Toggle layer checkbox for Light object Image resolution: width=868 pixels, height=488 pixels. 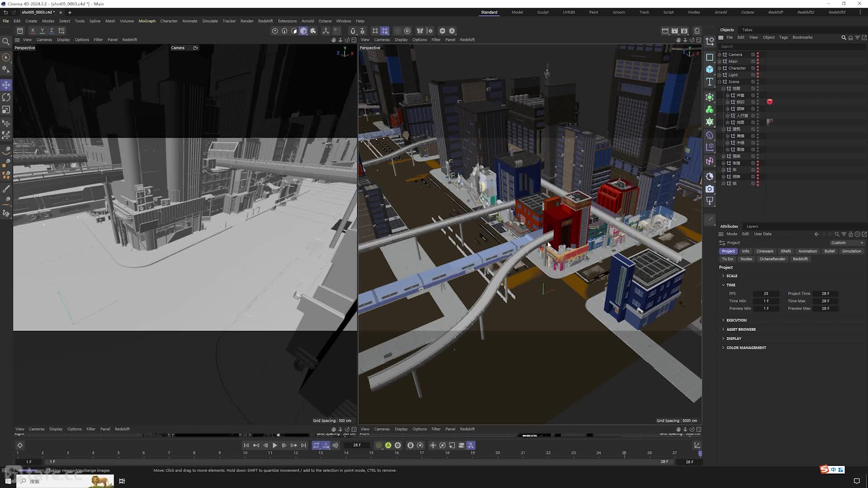[x=753, y=75]
